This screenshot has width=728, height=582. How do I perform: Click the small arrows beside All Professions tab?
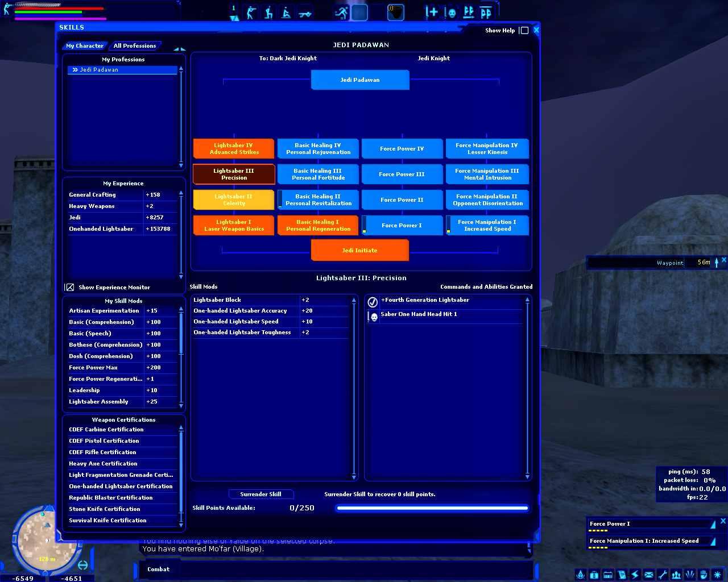[179, 49]
